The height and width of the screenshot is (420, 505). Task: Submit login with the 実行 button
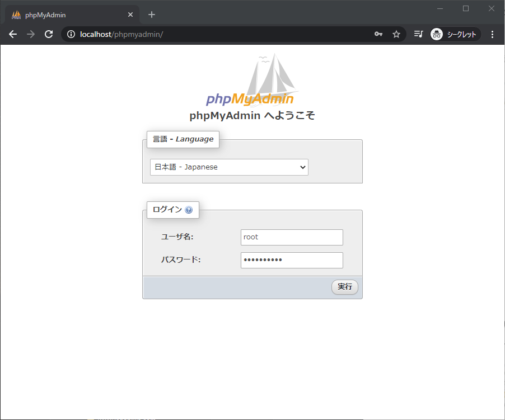click(345, 287)
